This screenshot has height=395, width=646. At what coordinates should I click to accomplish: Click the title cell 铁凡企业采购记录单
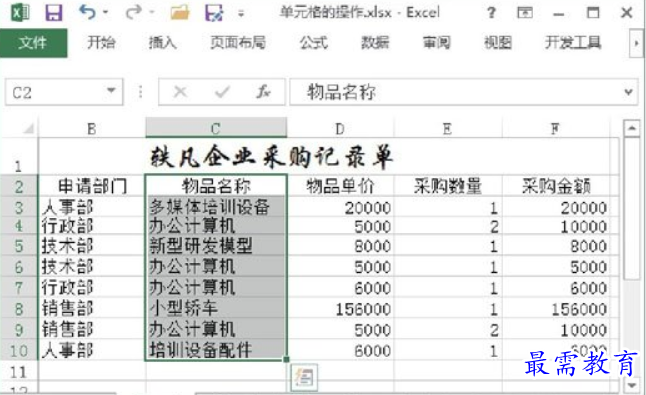pos(272,157)
